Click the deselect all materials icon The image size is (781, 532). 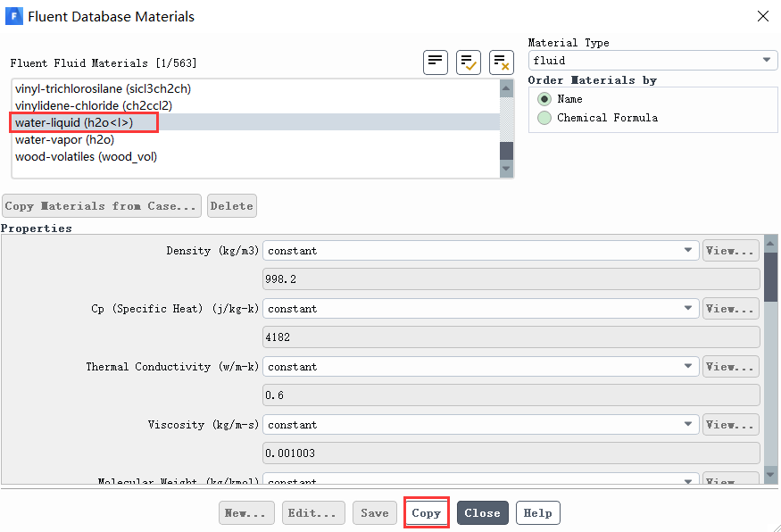[501, 62]
